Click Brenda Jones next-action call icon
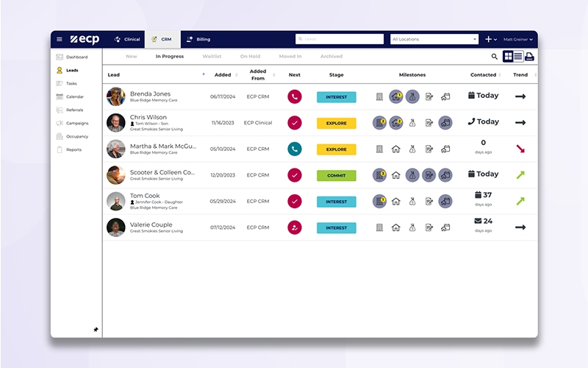The height and width of the screenshot is (368, 588). [x=295, y=96]
